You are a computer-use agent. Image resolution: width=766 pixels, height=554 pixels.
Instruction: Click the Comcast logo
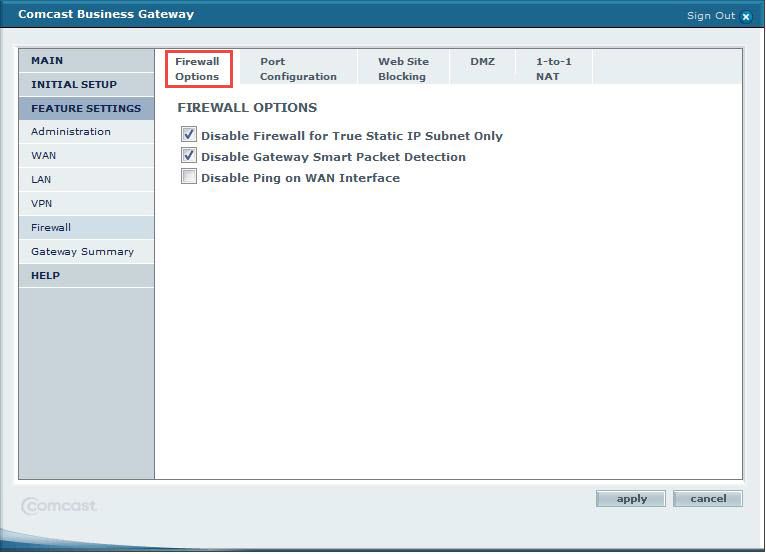(x=60, y=506)
